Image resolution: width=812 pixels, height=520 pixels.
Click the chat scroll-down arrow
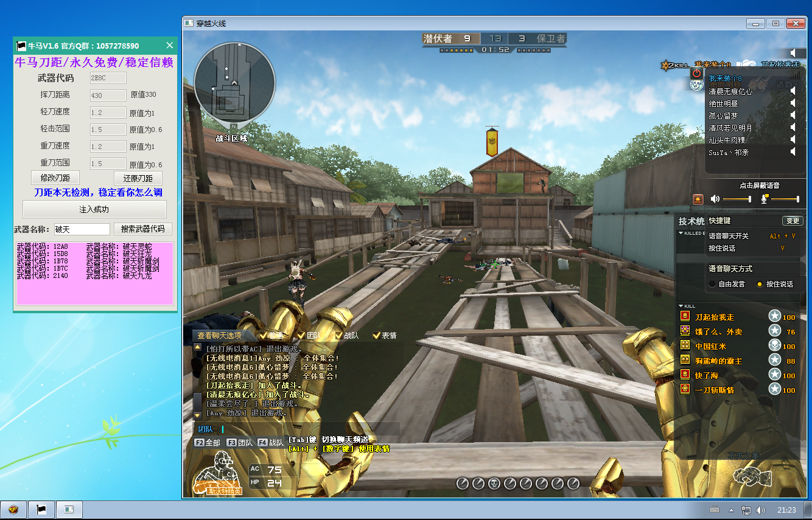click(198, 414)
